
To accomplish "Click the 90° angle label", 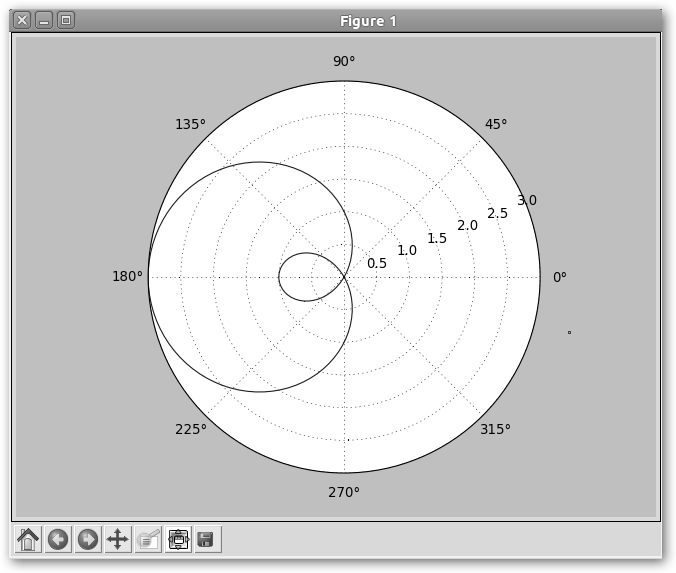I will [344, 61].
